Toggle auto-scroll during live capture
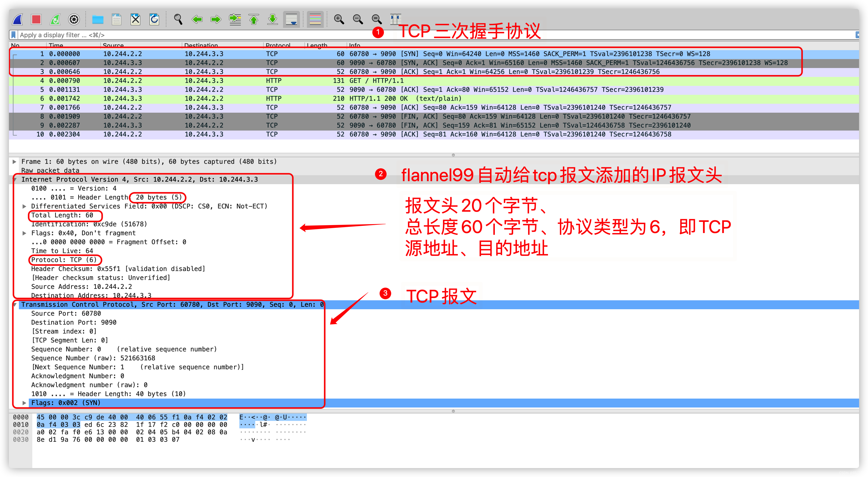868x477 pixels. click(291, 20)
